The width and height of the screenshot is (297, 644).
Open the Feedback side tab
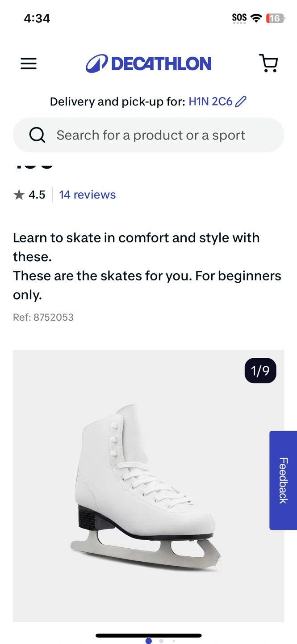pos(283,480)
